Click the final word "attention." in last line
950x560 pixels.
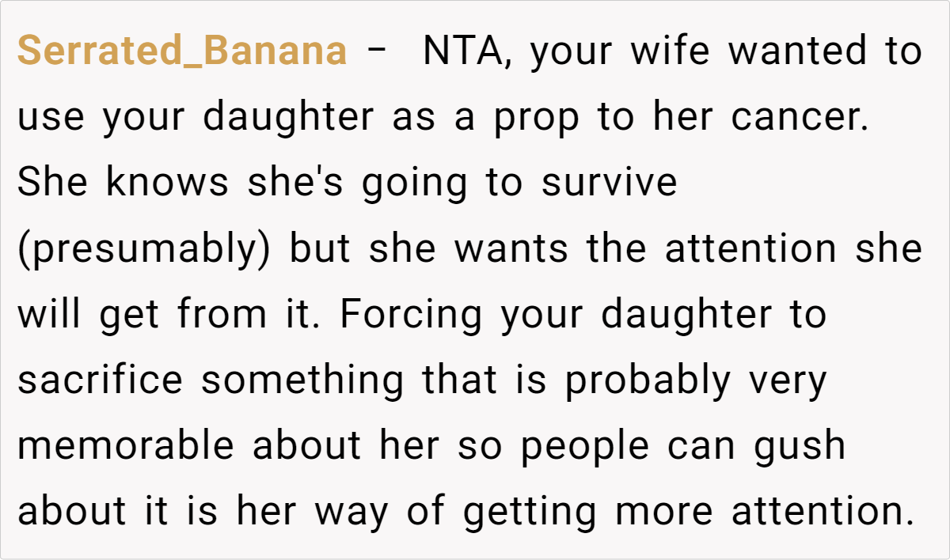click(x=823, y=511)
